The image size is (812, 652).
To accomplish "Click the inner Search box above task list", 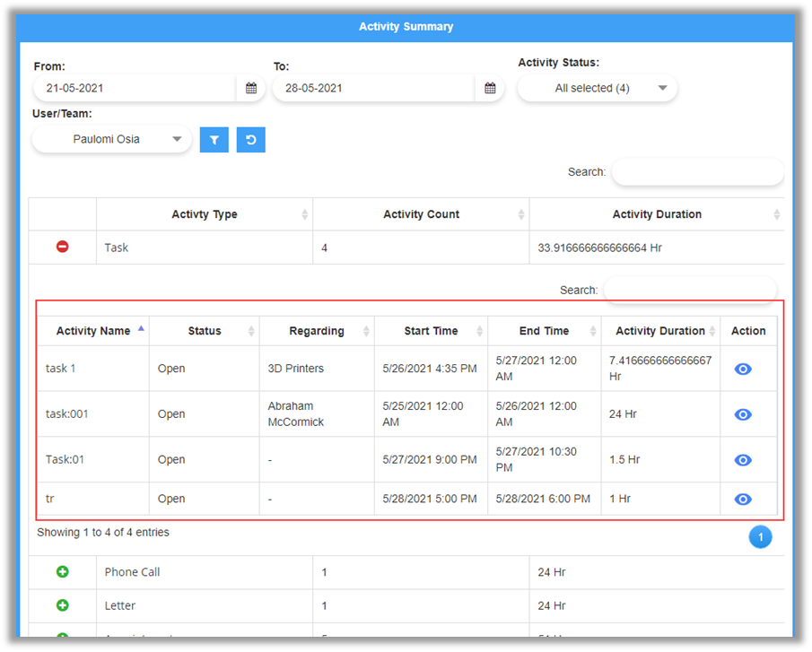I will point(689,291).
